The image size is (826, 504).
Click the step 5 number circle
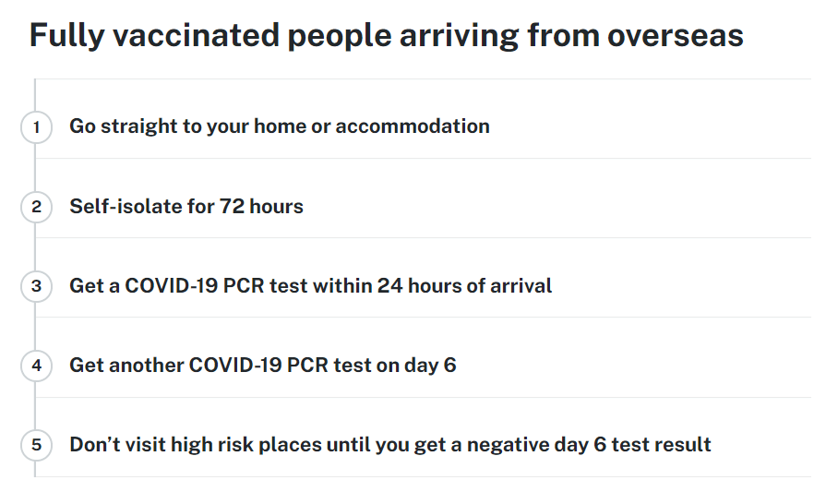[x=36, y=445]
